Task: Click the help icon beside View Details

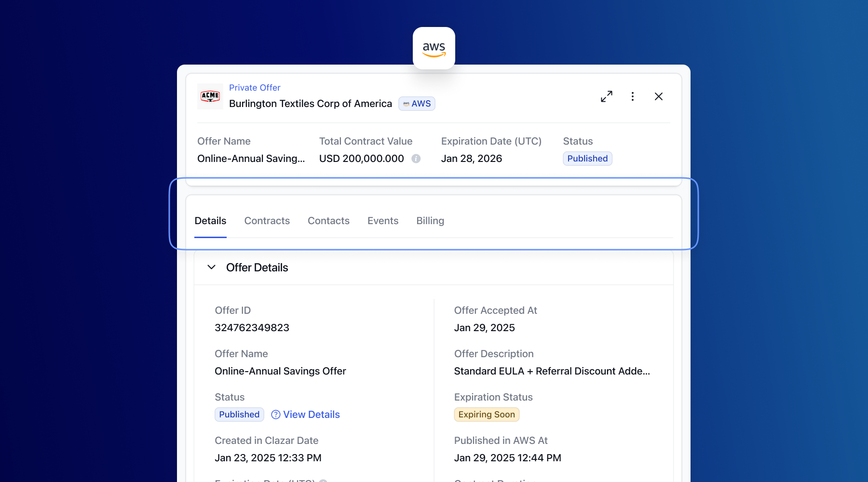Action: coord(276,415)
